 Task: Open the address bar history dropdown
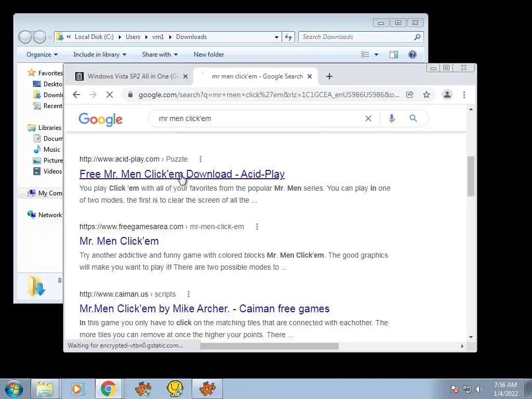[x=276, y=37]
